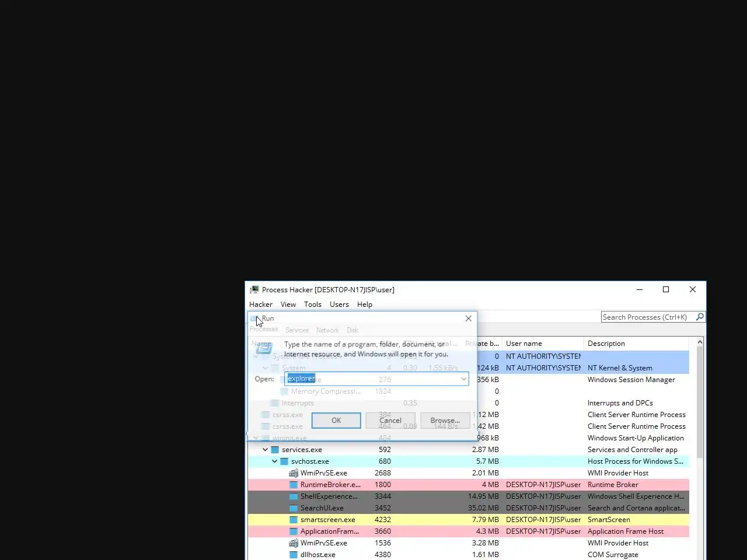Click the Runtime Broker description cell

[x=613, y=485]
